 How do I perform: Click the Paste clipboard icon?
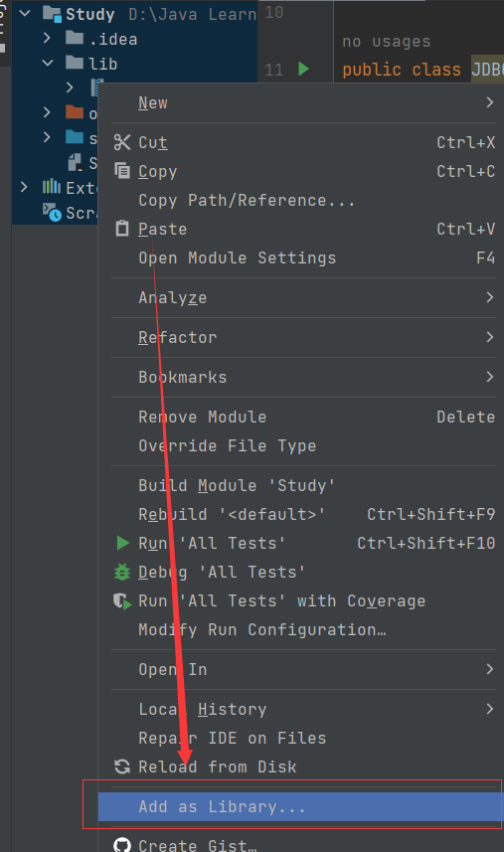122,229
